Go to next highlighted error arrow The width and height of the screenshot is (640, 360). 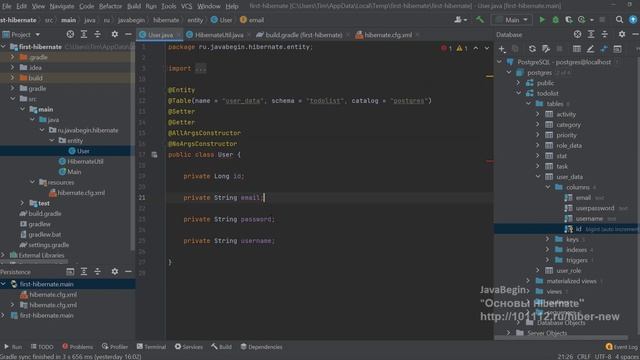[487, 48]
